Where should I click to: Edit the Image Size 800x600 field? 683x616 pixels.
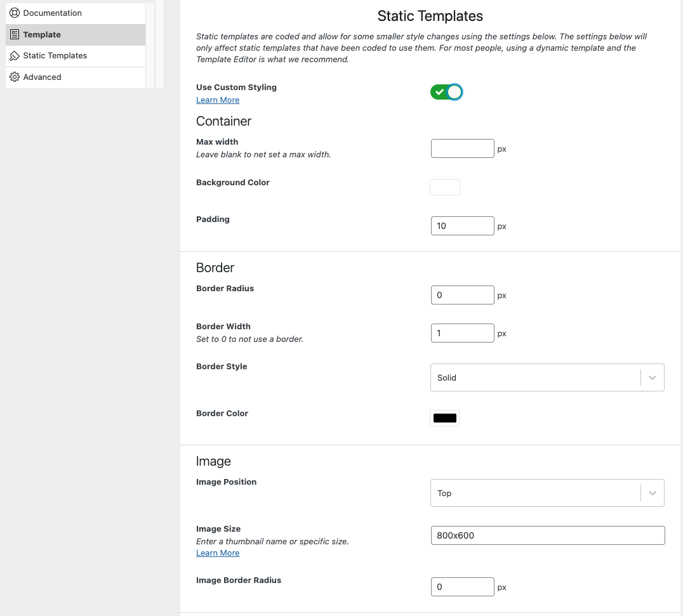(547, 535)
